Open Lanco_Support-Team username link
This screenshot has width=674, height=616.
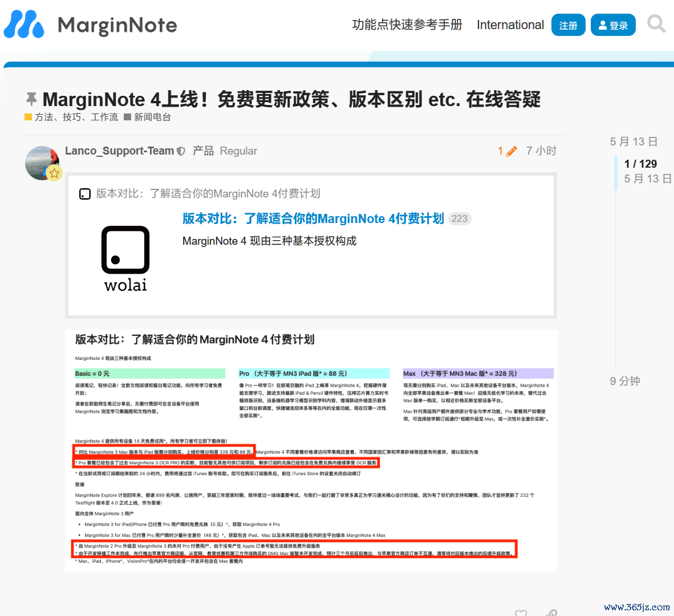[x=119, y=151]
